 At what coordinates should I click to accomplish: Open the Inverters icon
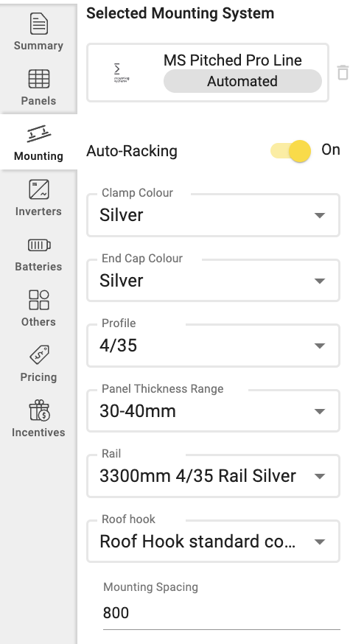pos(39,189)
